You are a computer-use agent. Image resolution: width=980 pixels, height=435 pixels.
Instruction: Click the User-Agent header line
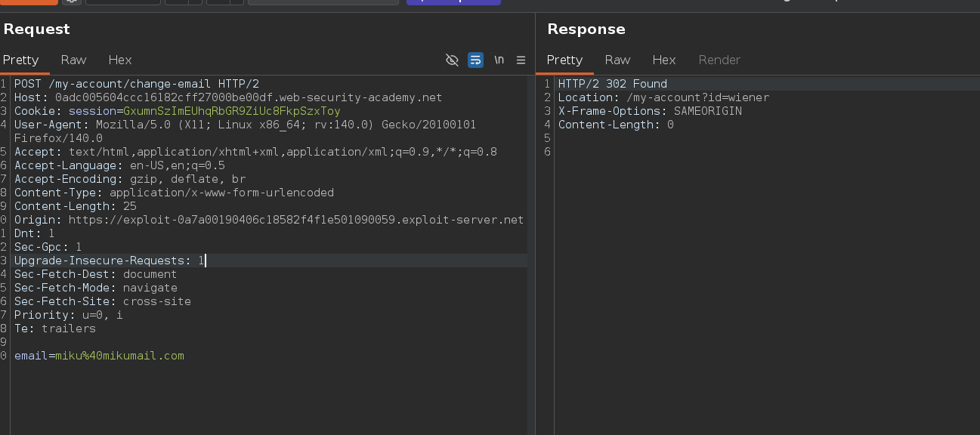tap(246, 125)
